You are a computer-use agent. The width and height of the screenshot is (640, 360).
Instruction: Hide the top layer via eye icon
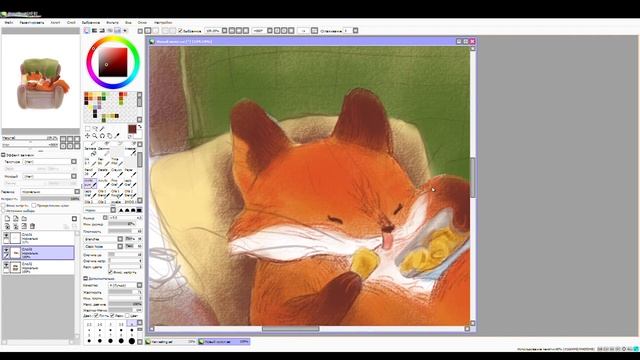[6, 236]
